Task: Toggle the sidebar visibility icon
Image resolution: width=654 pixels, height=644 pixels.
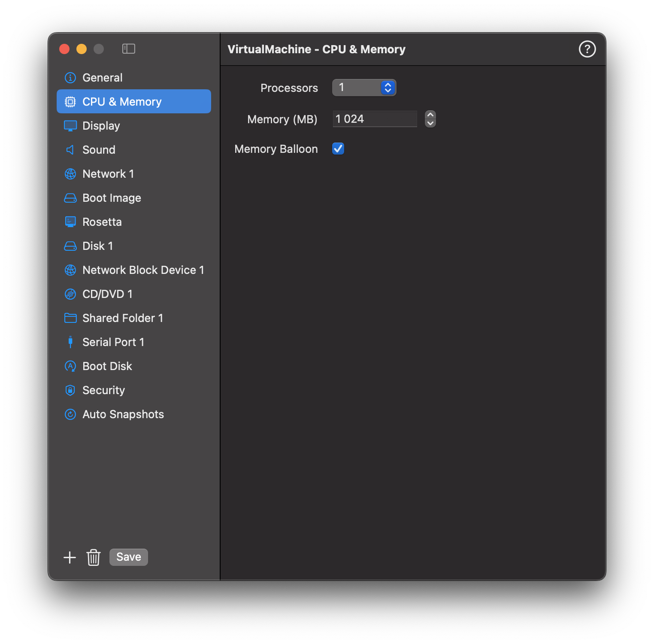Action: coord(129,49)
